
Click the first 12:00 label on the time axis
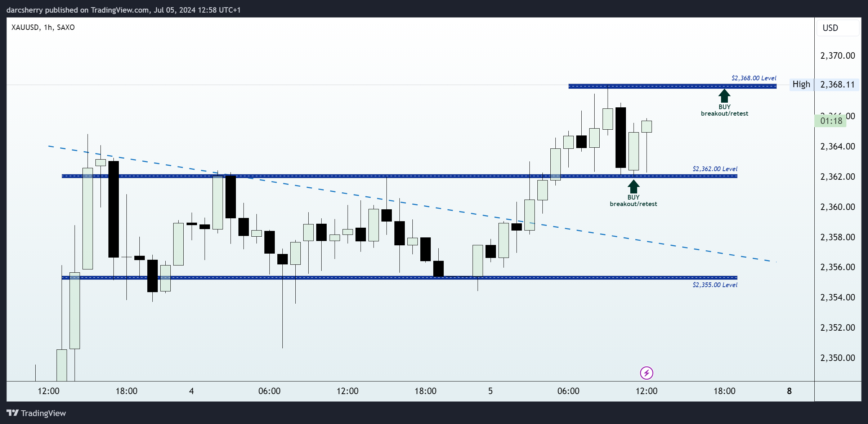pyautogui.click(x=49, y=391)
